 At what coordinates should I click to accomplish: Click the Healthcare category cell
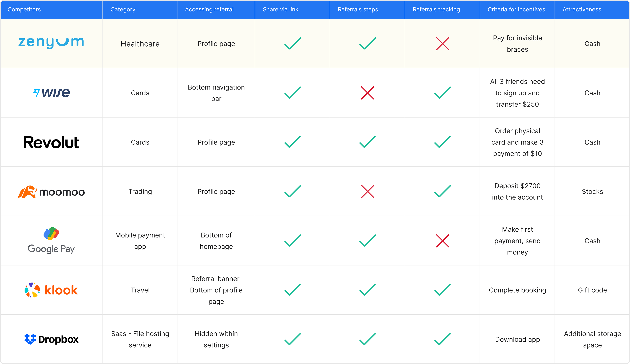pos(140,44)
